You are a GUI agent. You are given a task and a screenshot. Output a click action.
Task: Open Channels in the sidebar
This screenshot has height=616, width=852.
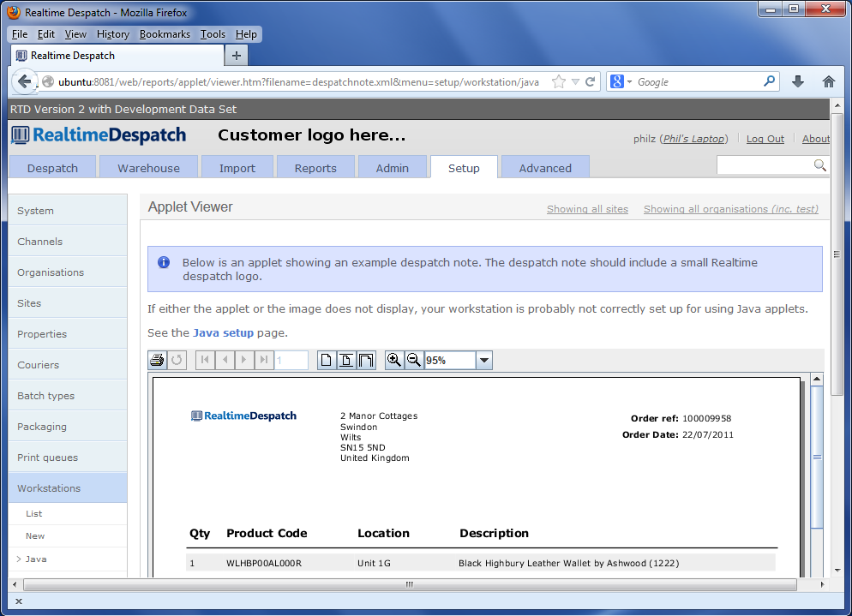point(68,242)
